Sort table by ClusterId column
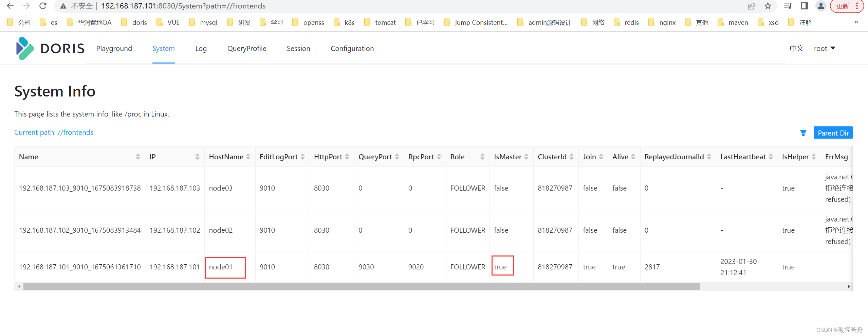 571,157
